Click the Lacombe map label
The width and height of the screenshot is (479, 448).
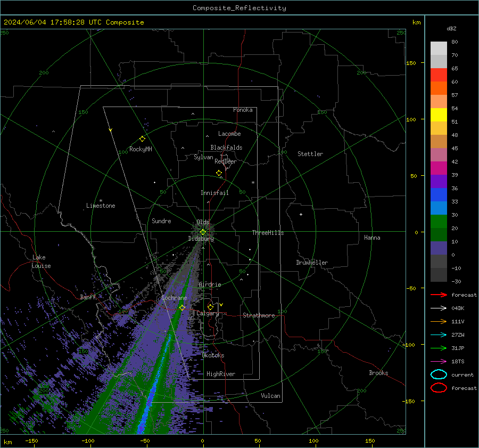(229, 134)
